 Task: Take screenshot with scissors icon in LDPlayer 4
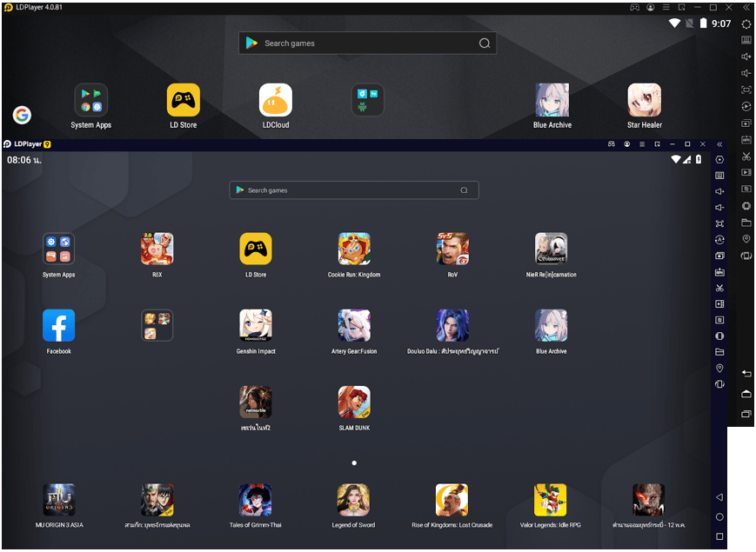[x=746, y=156]
